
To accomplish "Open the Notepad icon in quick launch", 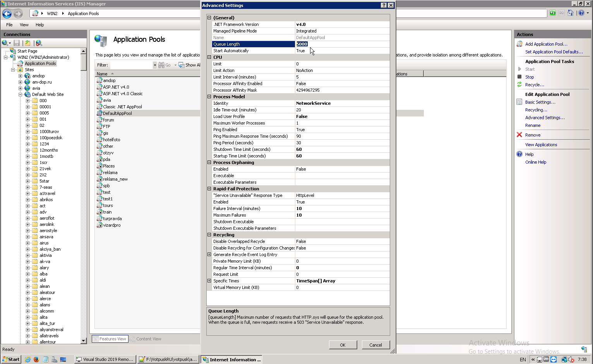I will coord(45,359).
